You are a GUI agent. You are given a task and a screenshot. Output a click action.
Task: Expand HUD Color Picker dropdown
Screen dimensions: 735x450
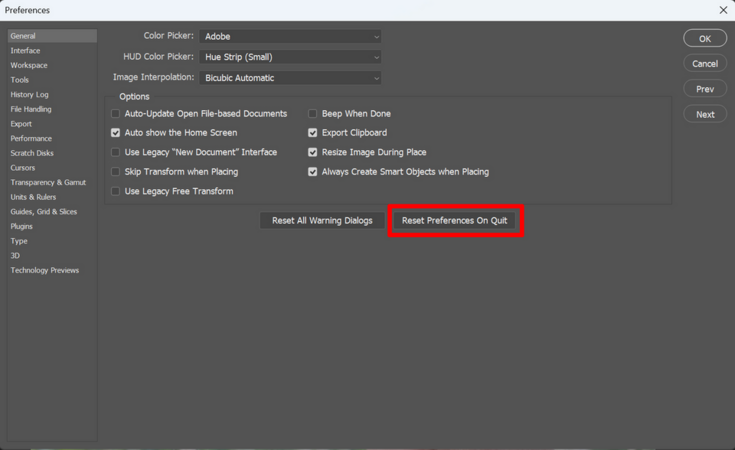tap(290, 57)
